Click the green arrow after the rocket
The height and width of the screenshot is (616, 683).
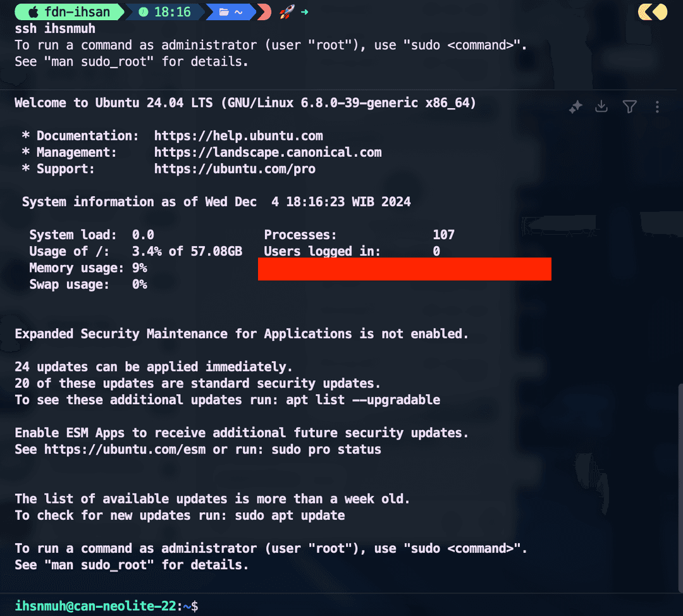(304, 12)
